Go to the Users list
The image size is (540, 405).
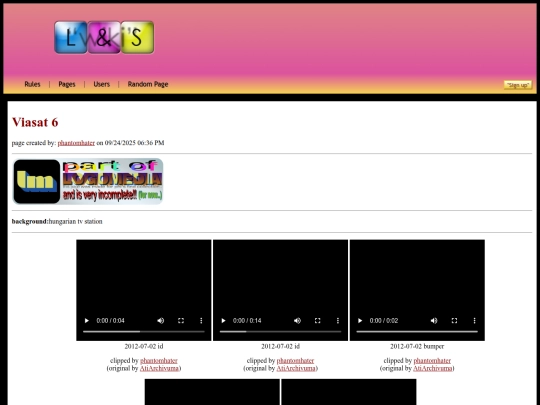pos(102,84)
